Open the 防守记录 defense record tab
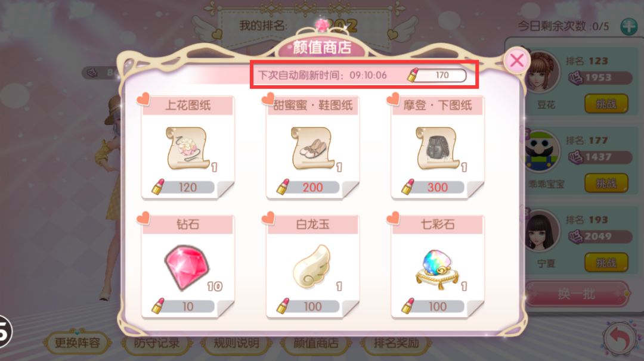 coord(157,343)
